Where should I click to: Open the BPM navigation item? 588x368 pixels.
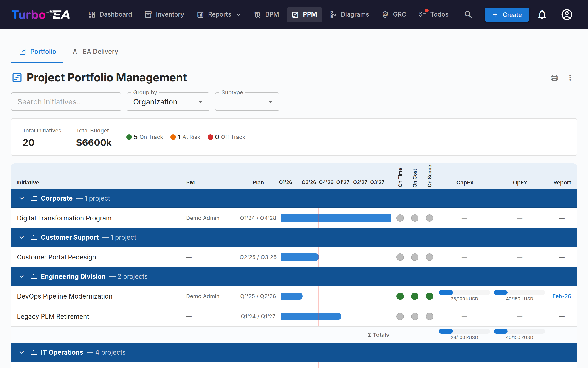pos(266,14)
